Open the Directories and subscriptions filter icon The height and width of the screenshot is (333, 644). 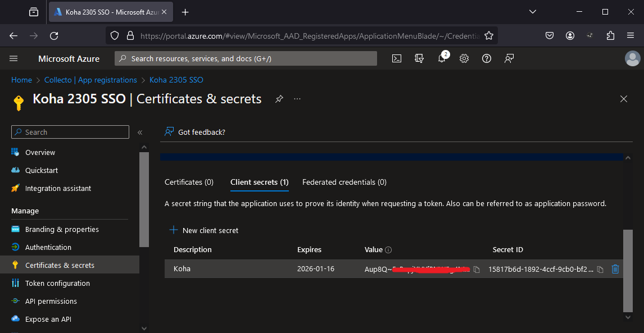(x=419, y=59)
